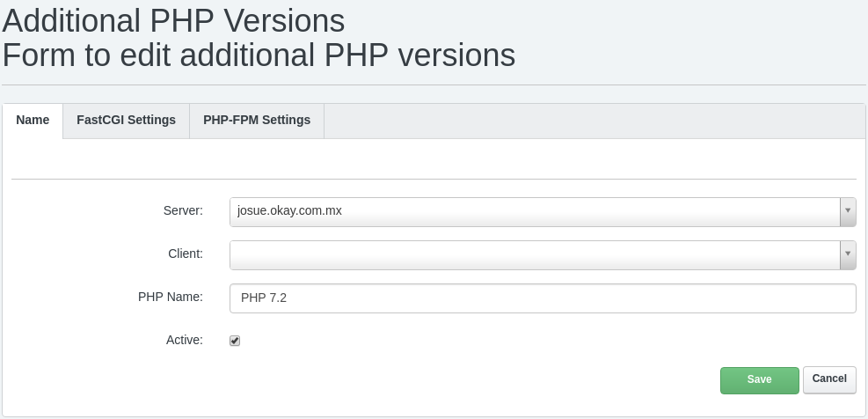Select the Name tab
The height and width of the screenshot is (419, 868).
33,121
